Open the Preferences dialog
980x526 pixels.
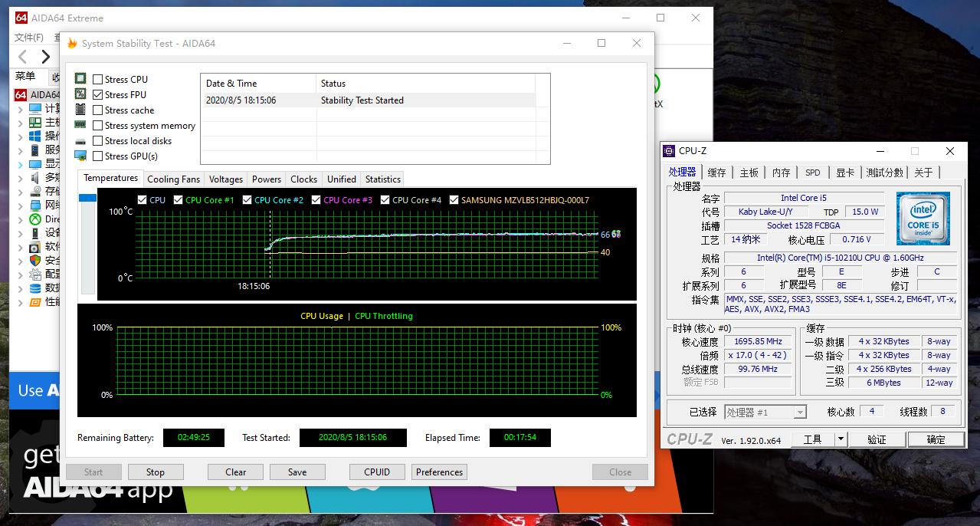[x=439, y=472]
